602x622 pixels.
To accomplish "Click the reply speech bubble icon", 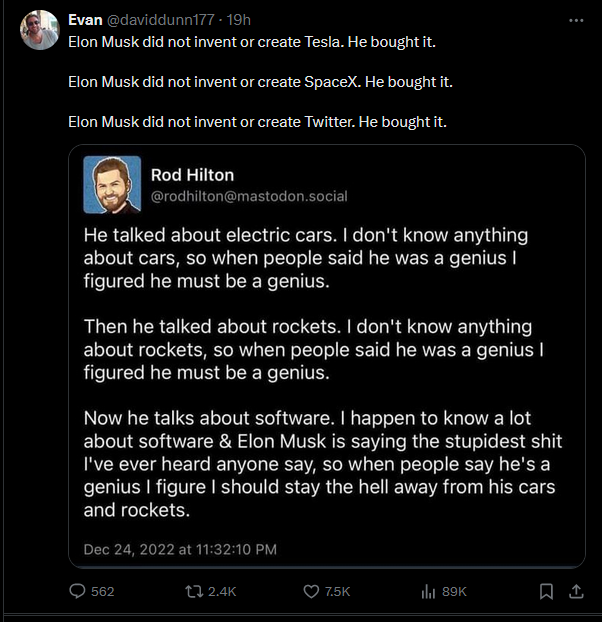I will pyautogui.click(x=78, y=591).
